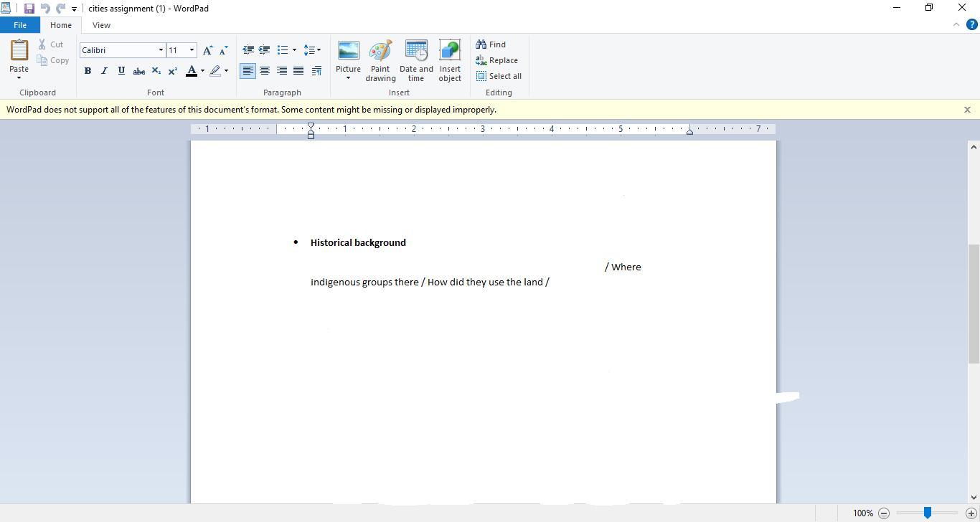Open the File menu
Screen dimensions: 980x522
(x=19, y=25)
